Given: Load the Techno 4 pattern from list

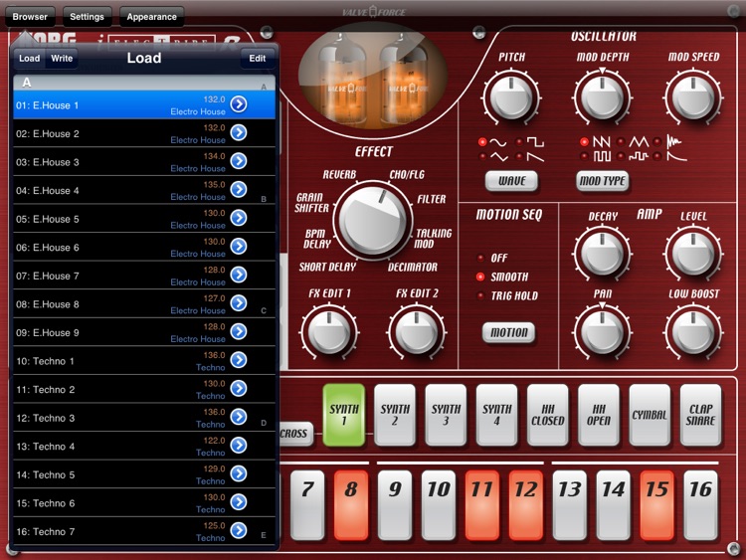Looking at the screenshot, I should tap(119, 446).
